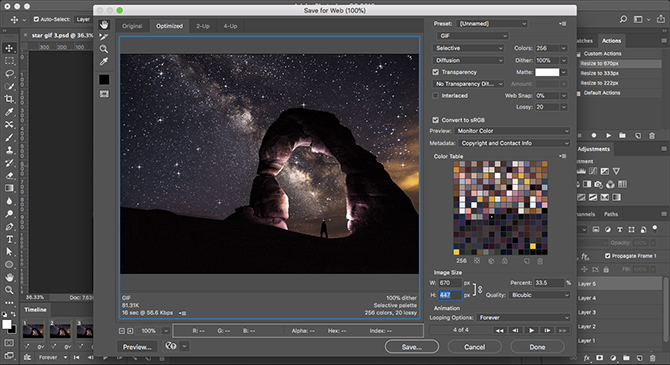This screenshot has height=365, width=670.
Task: Toggle the Auto-Select checkbox
Action: 36,19
